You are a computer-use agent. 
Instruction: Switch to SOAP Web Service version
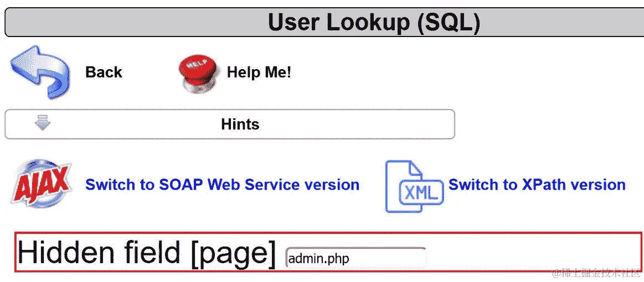(222, 185)
